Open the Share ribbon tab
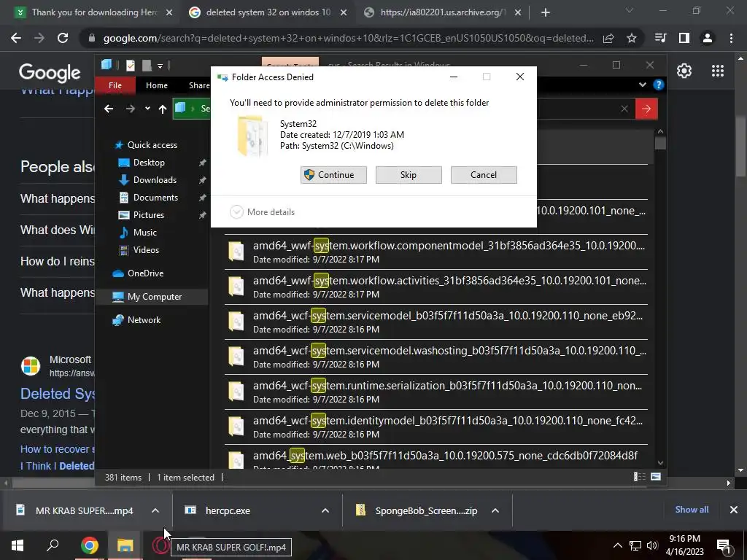 199,85
